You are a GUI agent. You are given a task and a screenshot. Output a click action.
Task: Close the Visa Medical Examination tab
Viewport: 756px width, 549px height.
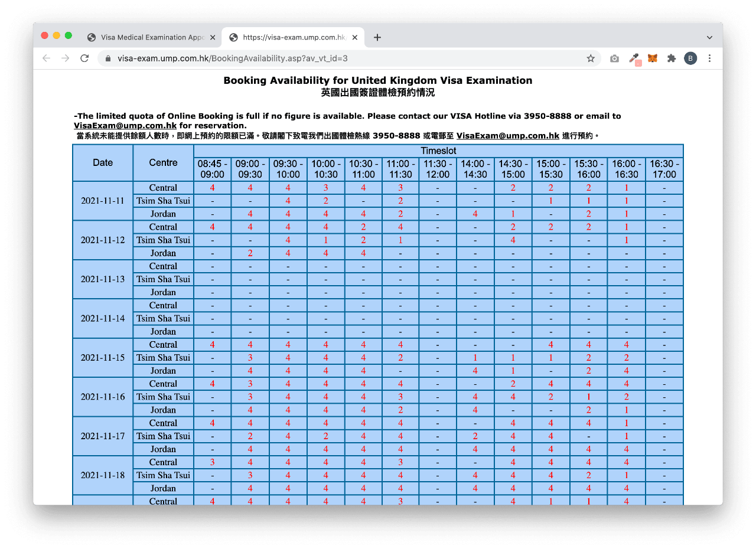[x=213, y=37]
